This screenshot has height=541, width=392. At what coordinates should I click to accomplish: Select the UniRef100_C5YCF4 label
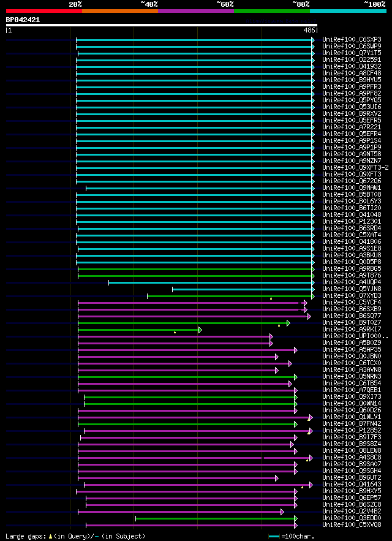[352, 303]
